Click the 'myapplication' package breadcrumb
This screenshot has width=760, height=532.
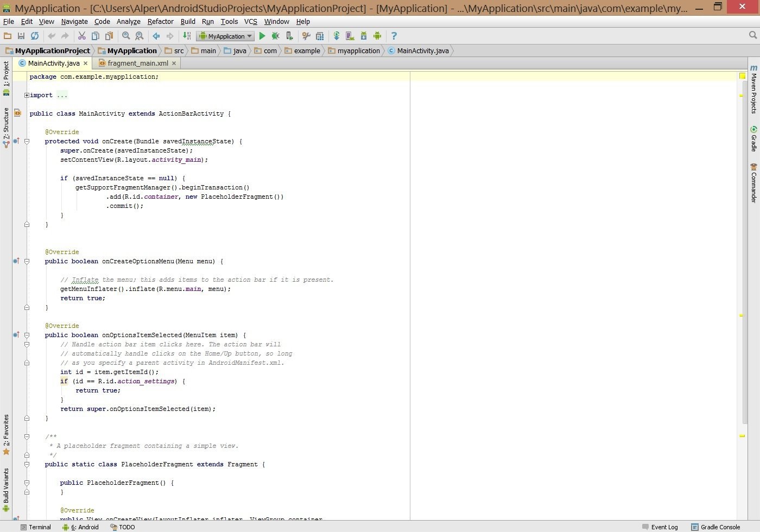[x=354, y=50]
